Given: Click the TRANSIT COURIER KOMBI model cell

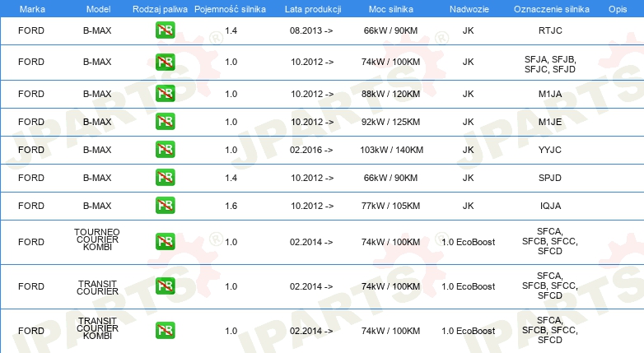Looking at the screenshot, I should click(97, 328).
